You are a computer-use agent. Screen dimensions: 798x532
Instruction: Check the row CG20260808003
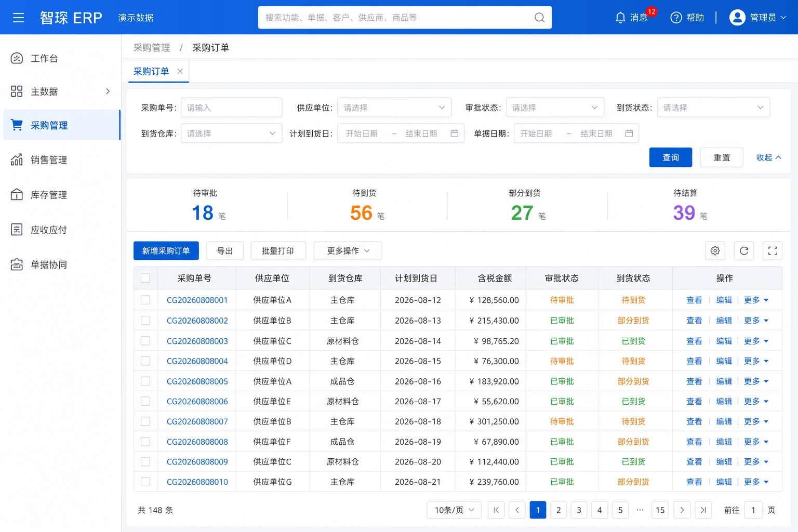(x=145, y=341)
